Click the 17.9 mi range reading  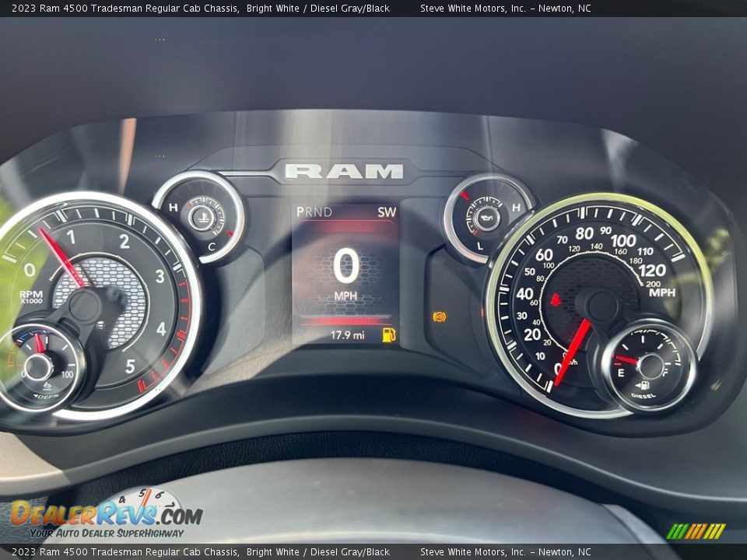(x=347, y=335)
